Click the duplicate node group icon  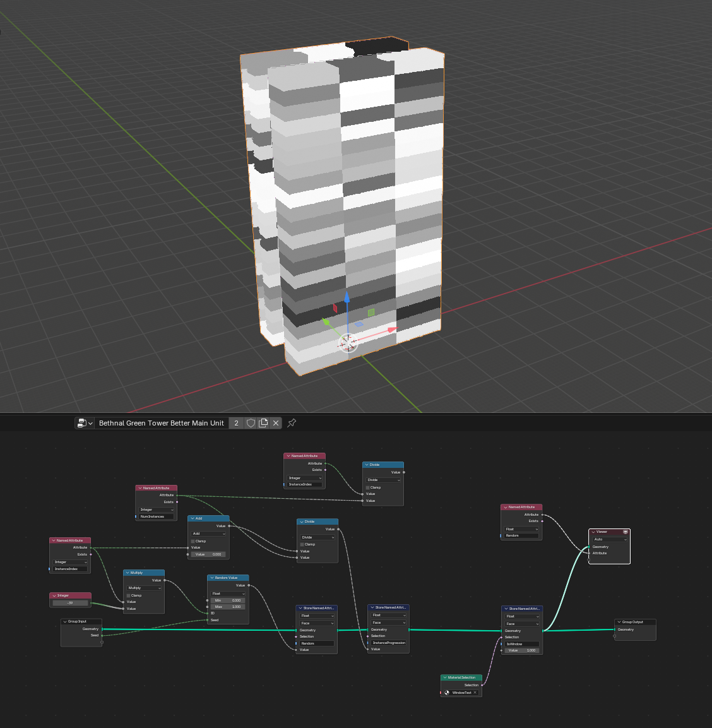[x=263, y=423]
